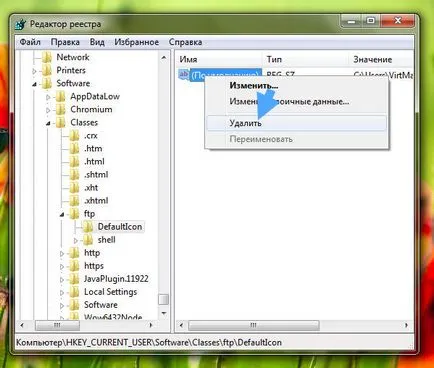Click tree pane scroll up arrow
The width and height of the screenshot is (434, 368).
[164, 58]
